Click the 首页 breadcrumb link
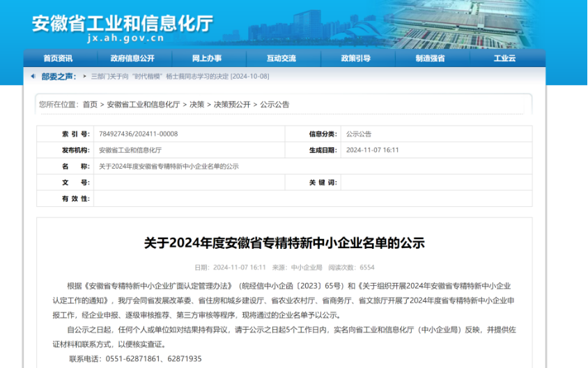This screenshot has height=368, width=588. tap(90, 105)
